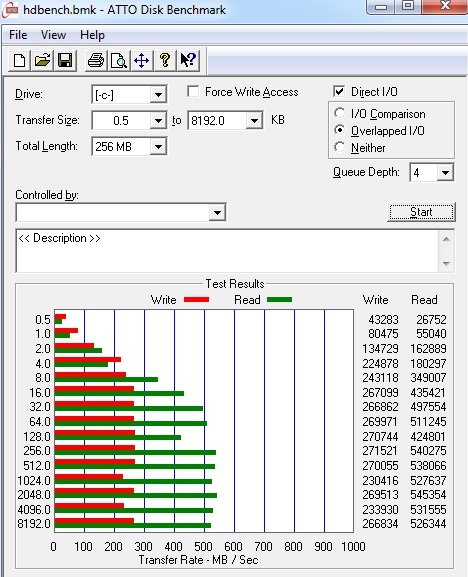Screen dimensions: 468x577
Task: Click the four-arrow move icon in toolbar
Action: 142,60
